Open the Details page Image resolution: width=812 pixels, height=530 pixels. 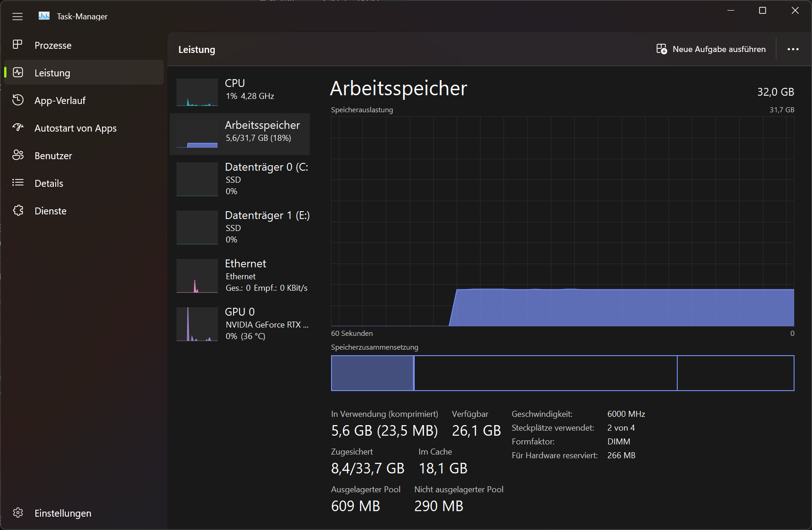pos(84,183)
